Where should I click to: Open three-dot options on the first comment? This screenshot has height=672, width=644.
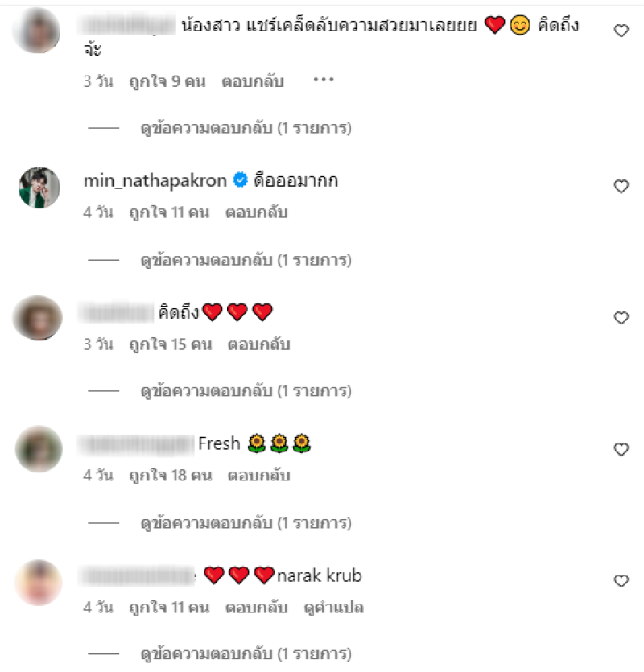324,80
